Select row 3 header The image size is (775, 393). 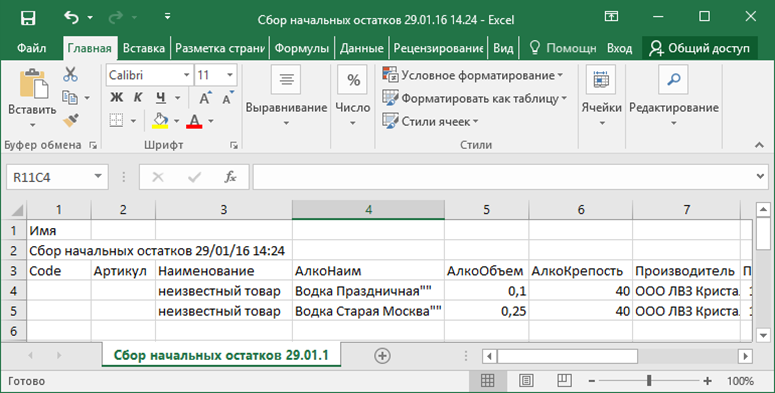pos(13,271)
